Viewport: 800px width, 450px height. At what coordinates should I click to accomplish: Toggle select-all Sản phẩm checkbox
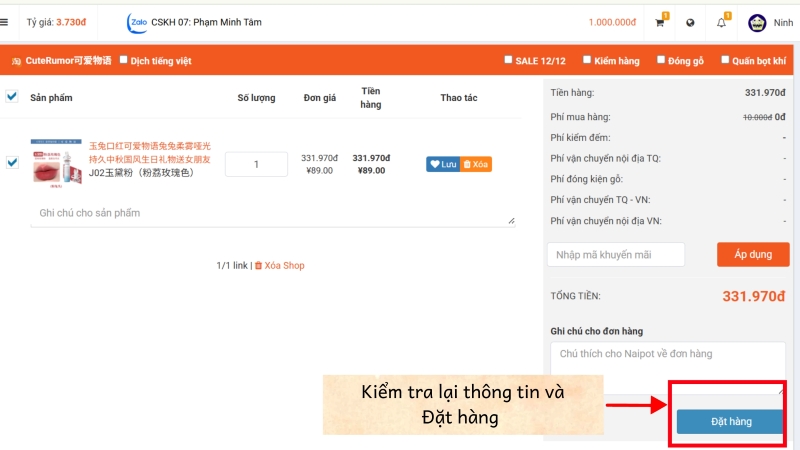[12, 96]
